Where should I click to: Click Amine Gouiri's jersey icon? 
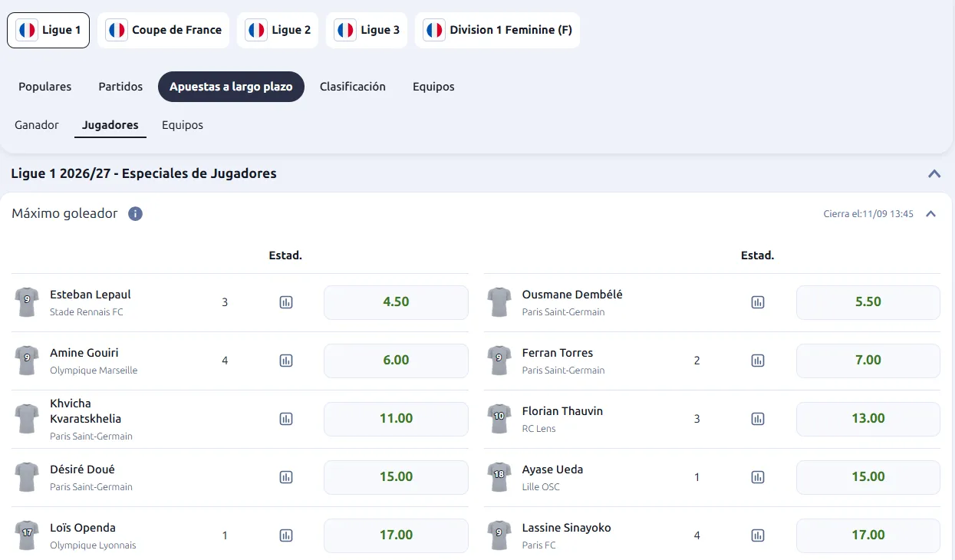pyautogui.click(x=27, y=361)
